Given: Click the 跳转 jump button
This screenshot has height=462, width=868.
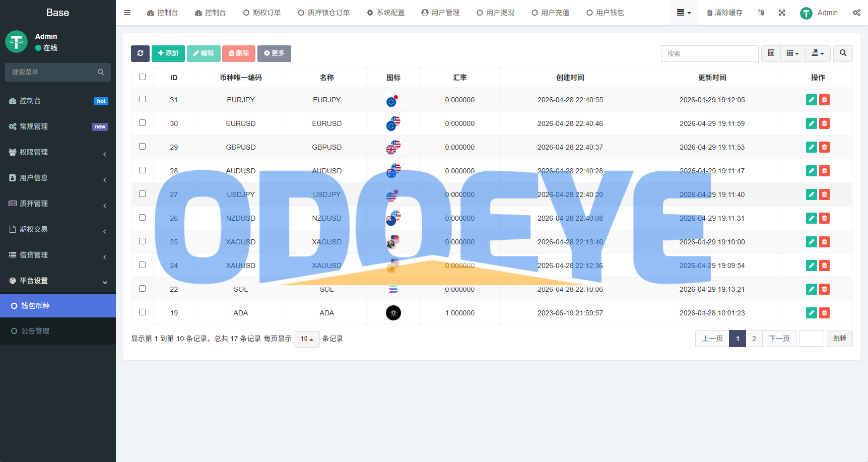Looking at the screenshot, I should (x=840, y=339).
